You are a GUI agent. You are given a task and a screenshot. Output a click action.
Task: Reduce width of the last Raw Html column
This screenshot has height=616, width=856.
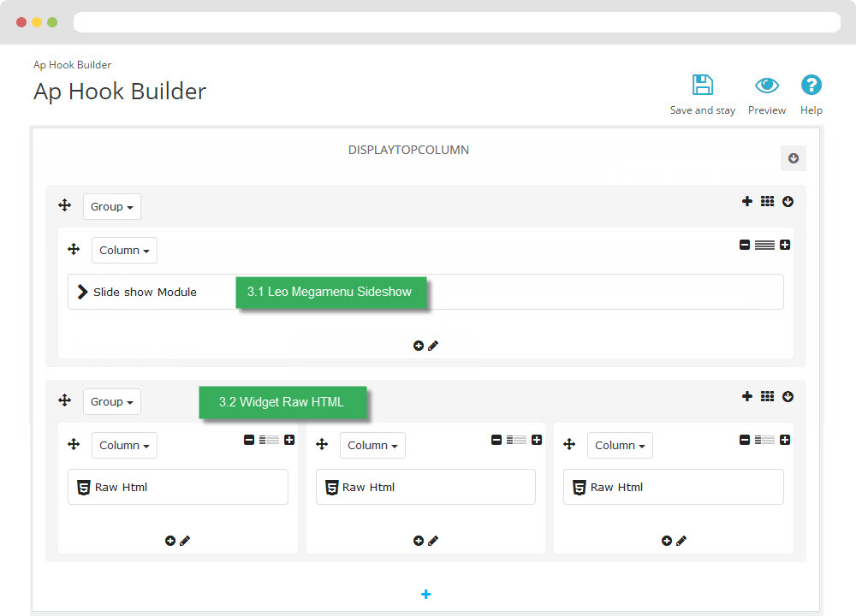tap(745, 440)
